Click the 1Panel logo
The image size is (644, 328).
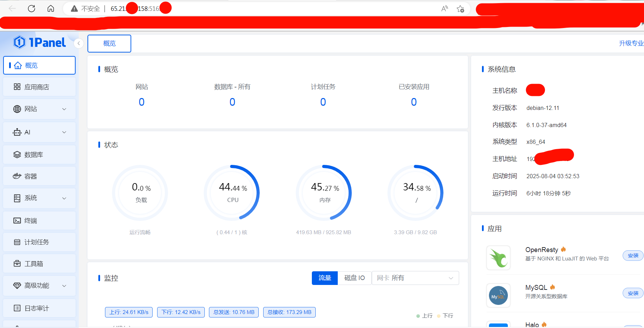coord(39,42)
